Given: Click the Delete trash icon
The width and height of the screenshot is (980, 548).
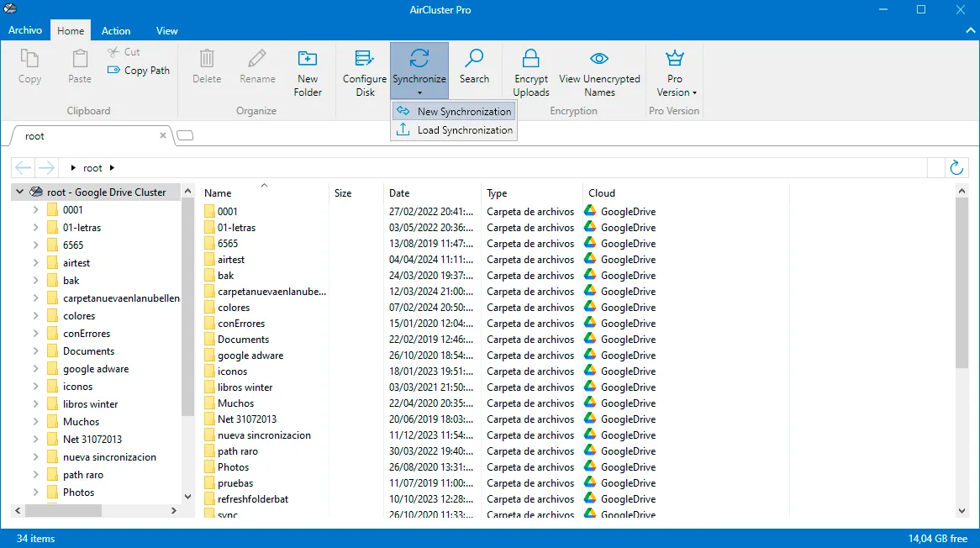Looking at the screenshot, I should point(207,58).
